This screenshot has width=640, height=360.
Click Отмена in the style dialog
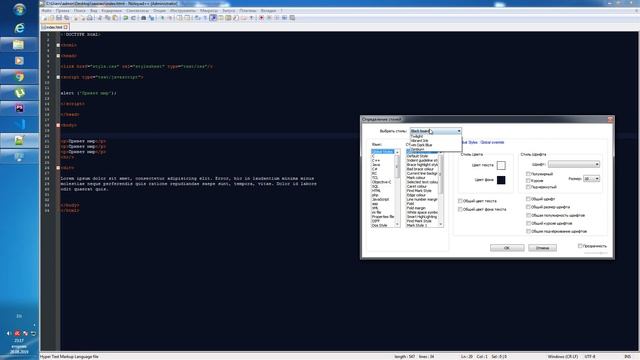coord(542,248)
